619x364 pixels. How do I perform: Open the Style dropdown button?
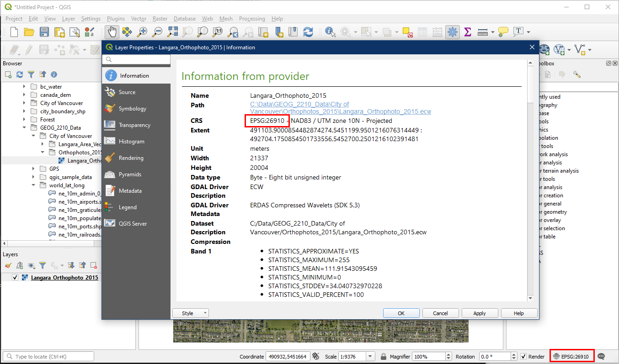tap(190, 313)
